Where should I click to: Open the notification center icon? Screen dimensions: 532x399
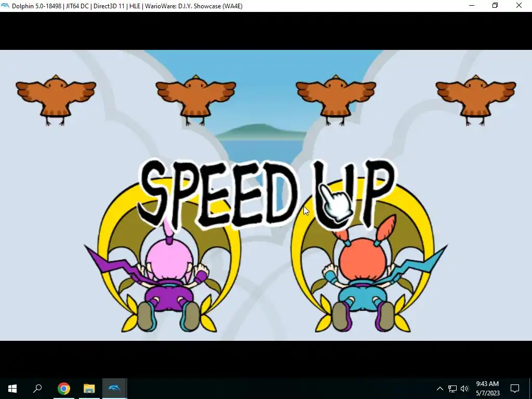pyautogui.click(x=515, y=389)
